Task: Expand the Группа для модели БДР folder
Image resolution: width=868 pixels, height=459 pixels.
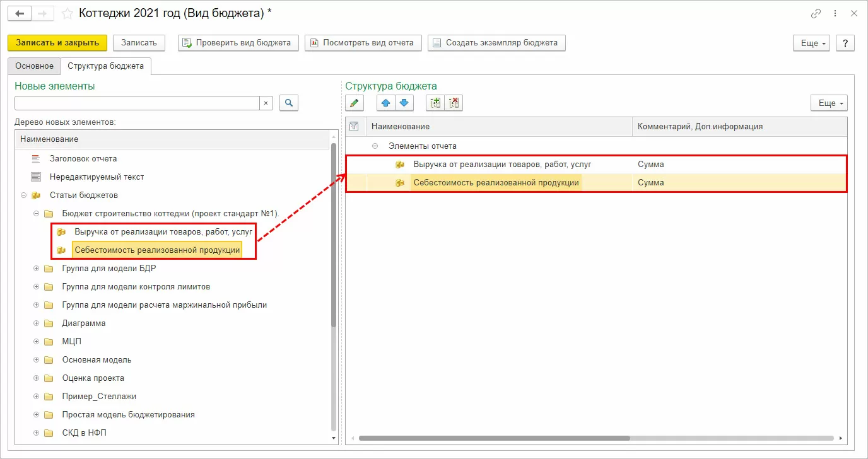Action: click(x=37, y=269)
